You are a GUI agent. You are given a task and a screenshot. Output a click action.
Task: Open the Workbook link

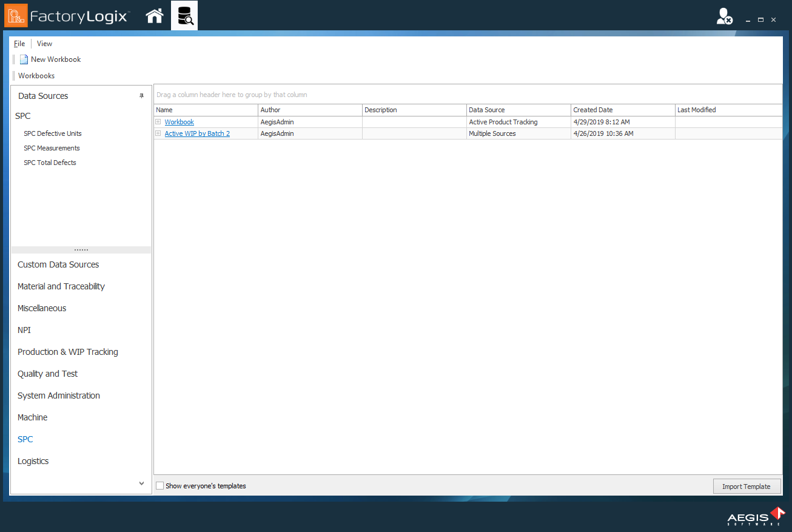point(179,121)
